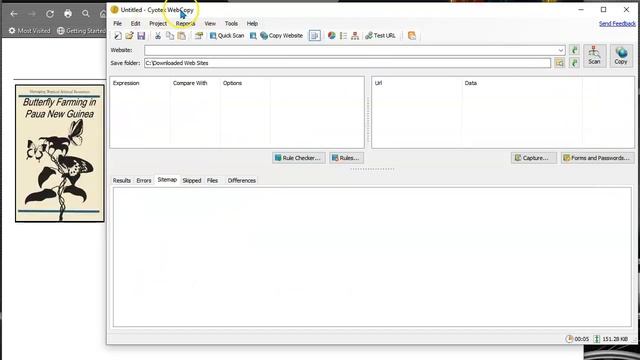Open the View menu

pyautogui.click(x=210, y=24)
